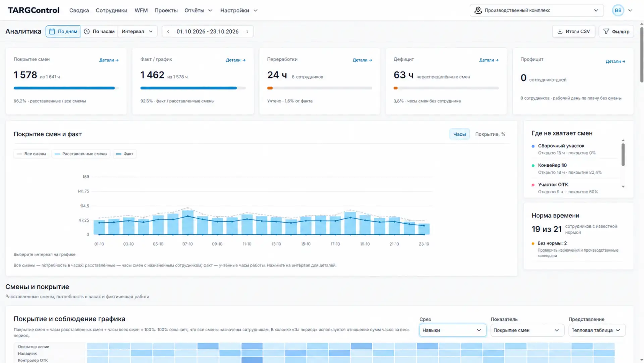Click the location pin icon in complex selector
Image resolution: width=644 pixels, height=363 pixels.
478,10
